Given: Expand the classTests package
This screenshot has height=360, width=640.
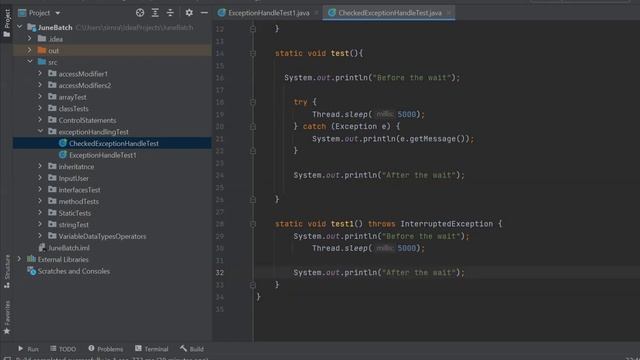Looking at the screenshot, I should pyautogui.click(x=40, y=108).
